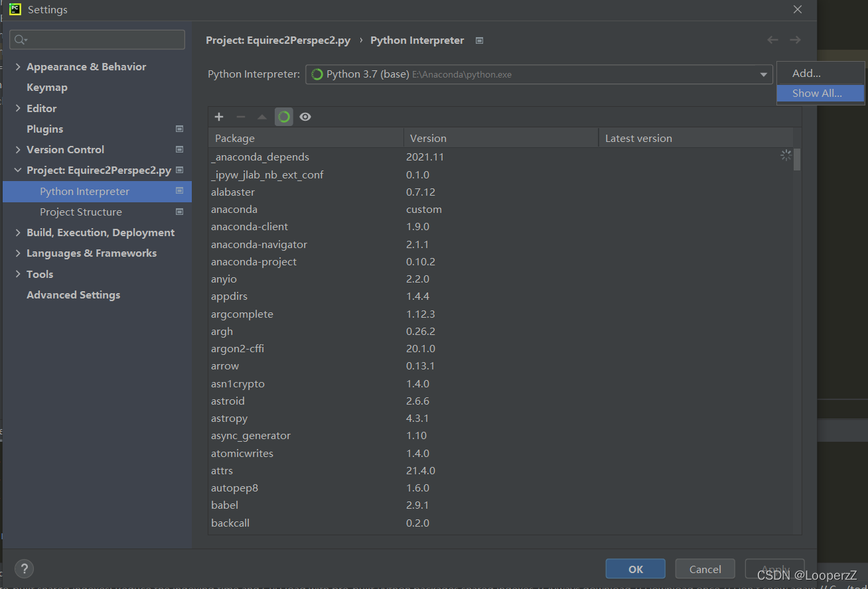868x589 pixels.
Task: Click the back navigation arrow
Action: point(772,40)
